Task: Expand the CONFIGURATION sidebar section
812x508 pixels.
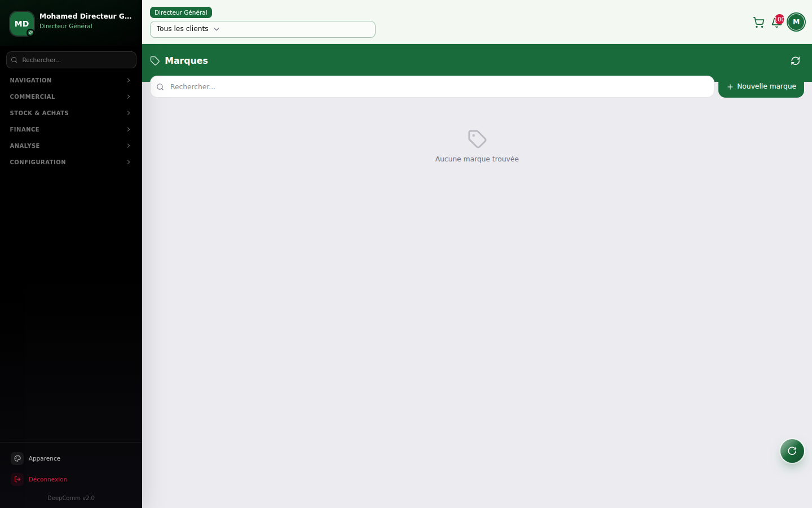Action: [x=70, y=162]
